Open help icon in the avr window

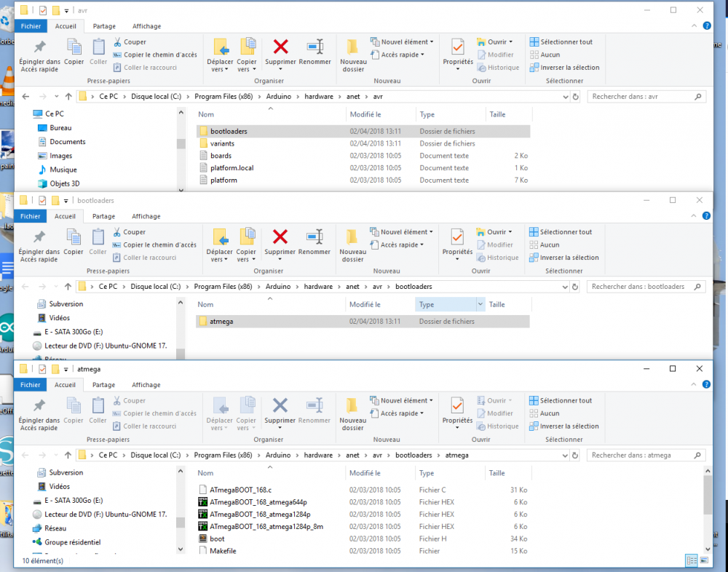707,26
